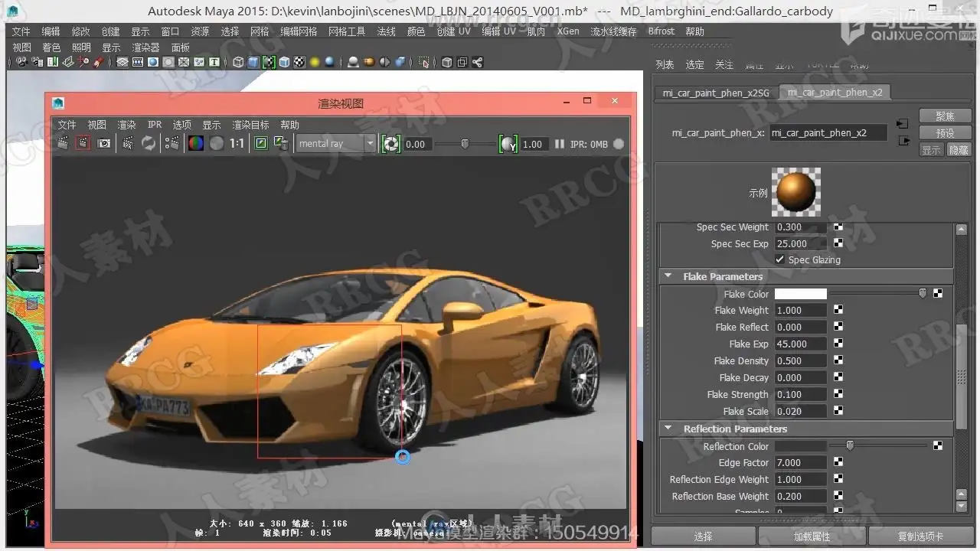Click the gamma sphere icon before 1.00 field
This screenshot has height=551, width=980.
pos(508,143)
